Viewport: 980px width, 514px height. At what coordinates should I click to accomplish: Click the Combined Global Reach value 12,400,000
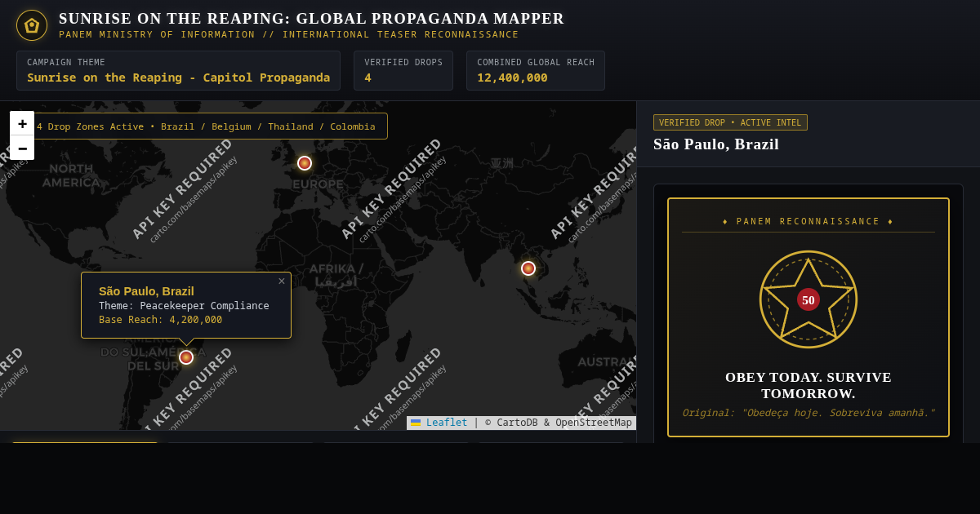coord(512,78)
